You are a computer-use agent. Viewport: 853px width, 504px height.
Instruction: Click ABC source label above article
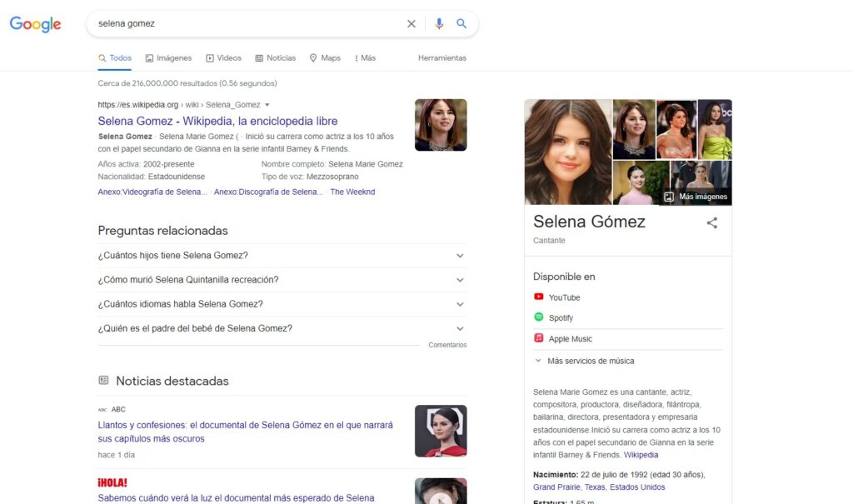(x=118, y=409)
